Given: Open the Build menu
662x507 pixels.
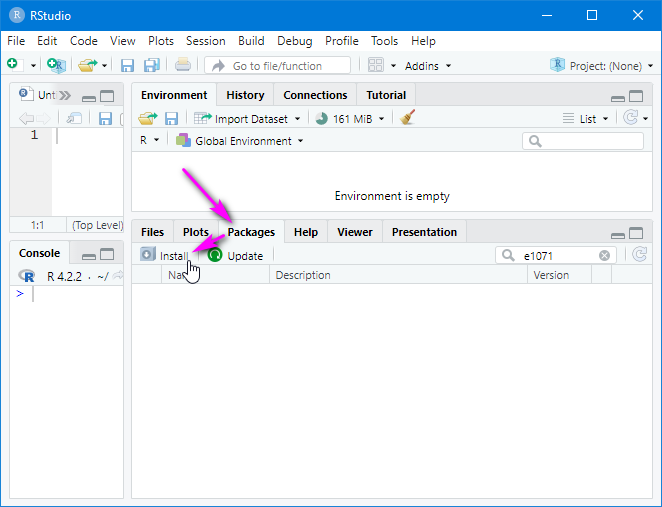Looking at the screenshot, I should point(251,41).
